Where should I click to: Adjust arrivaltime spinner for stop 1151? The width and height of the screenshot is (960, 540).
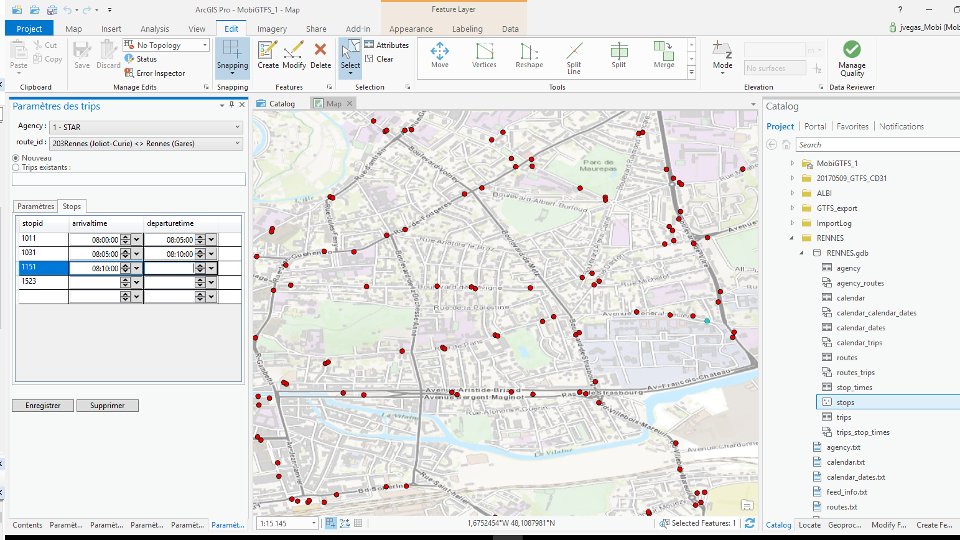click(126, 268)
